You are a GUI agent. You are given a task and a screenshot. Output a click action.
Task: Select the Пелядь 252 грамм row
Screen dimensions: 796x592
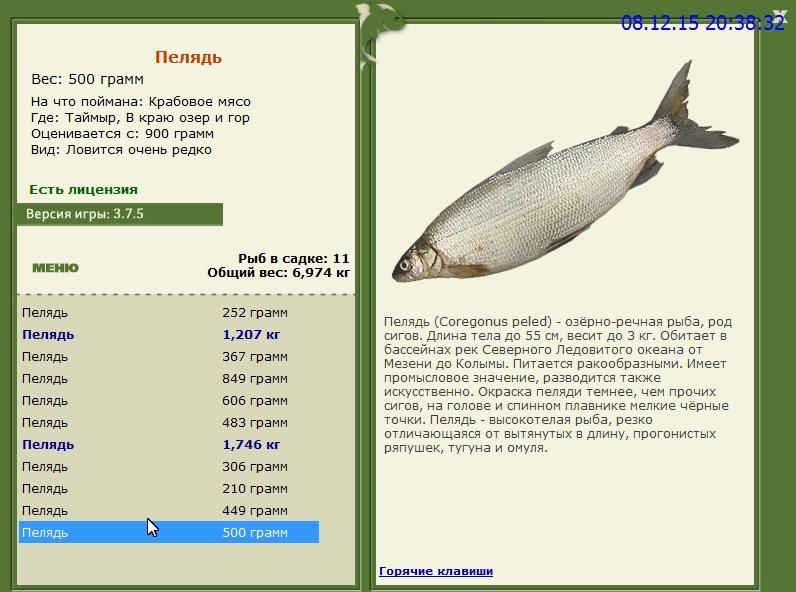coord(169,313)
